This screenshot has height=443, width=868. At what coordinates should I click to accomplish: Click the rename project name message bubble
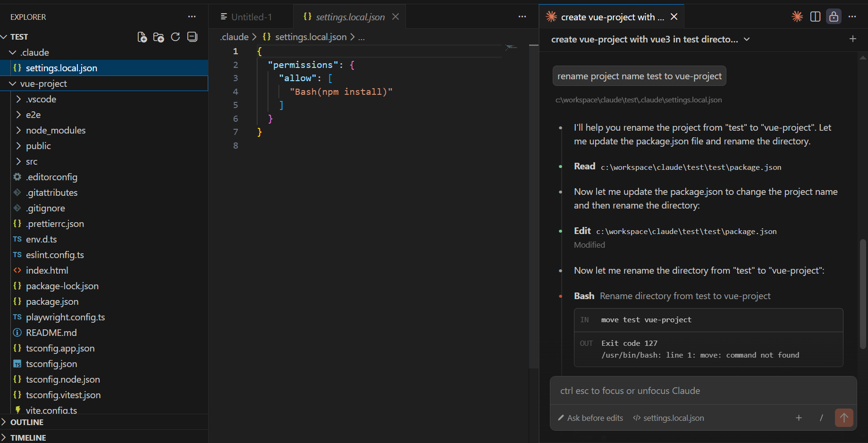pyautogui.click(x=639, y=76)
